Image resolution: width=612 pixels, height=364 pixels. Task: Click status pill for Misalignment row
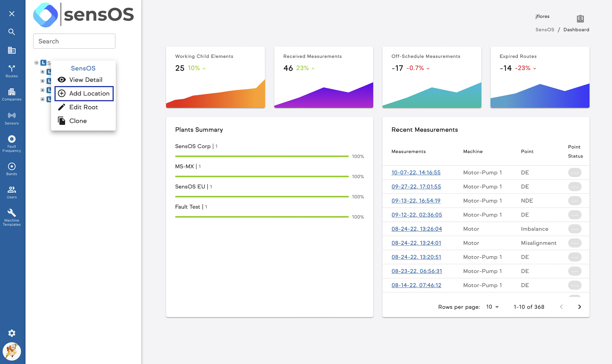[x=575, y=243]
